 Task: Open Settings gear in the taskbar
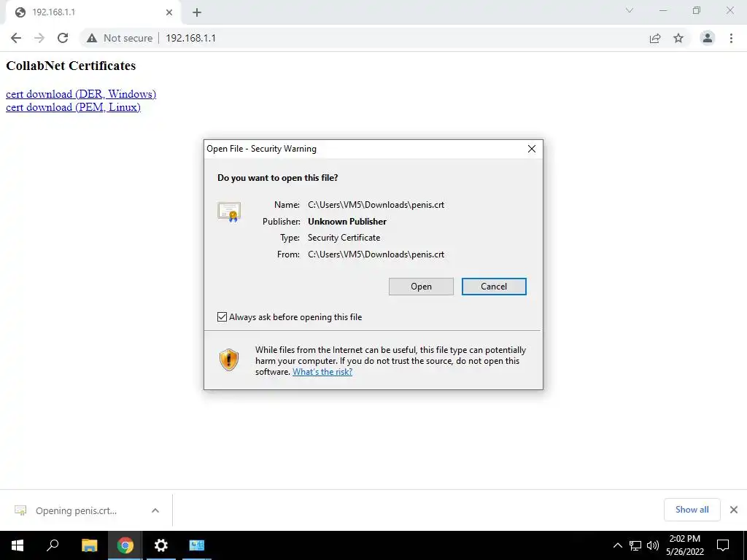click(x=161, y=545)
